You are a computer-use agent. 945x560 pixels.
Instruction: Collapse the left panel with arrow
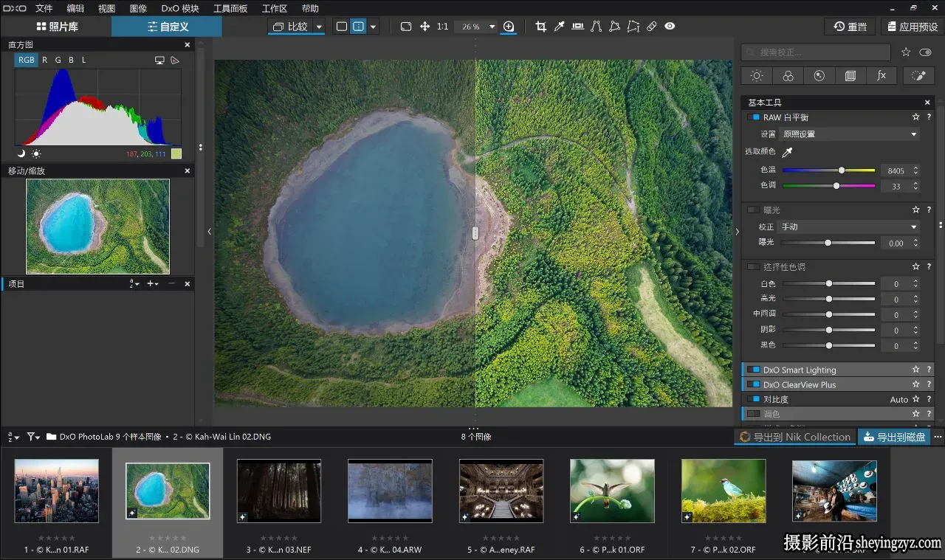pyautogui.click(x=209, y=232)
